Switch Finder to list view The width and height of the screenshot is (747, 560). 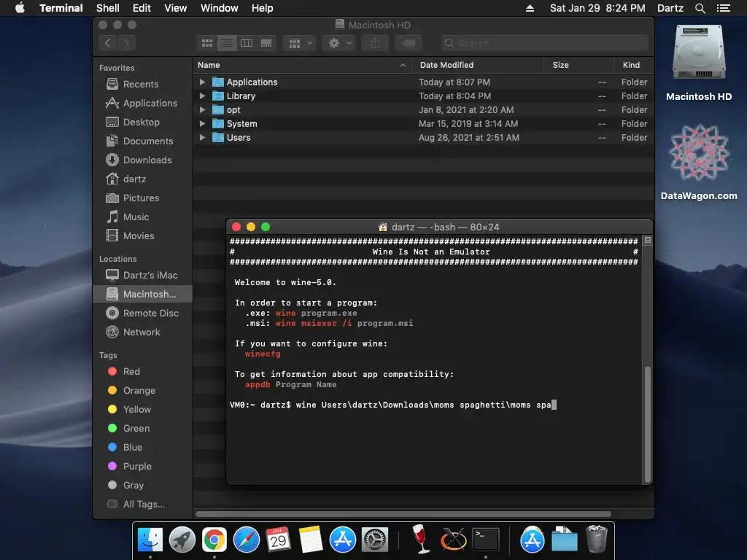(x=227, y=43)
